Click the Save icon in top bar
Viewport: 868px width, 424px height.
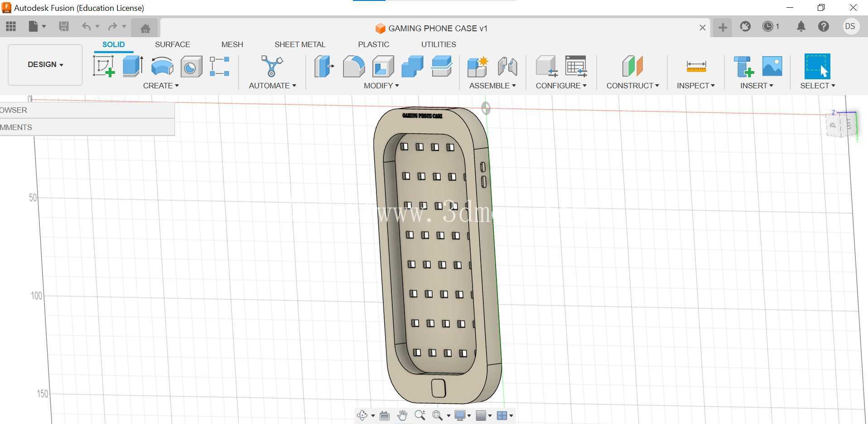click(x=64, y=27)
